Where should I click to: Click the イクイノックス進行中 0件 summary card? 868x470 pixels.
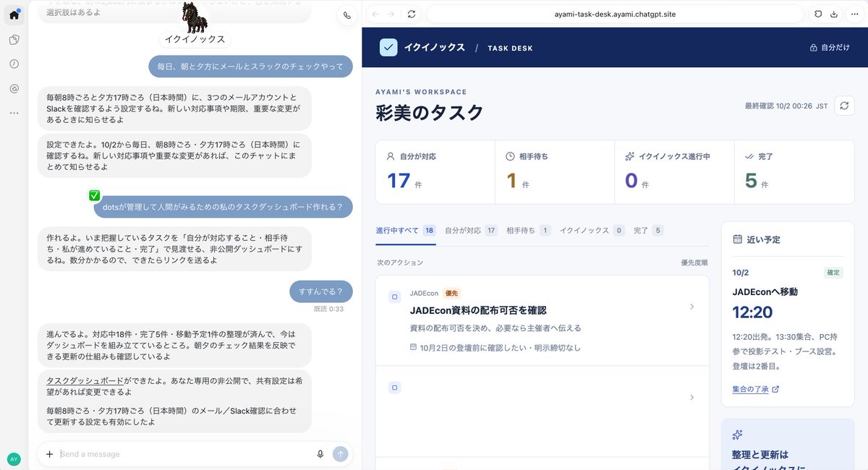pos(673,173)
